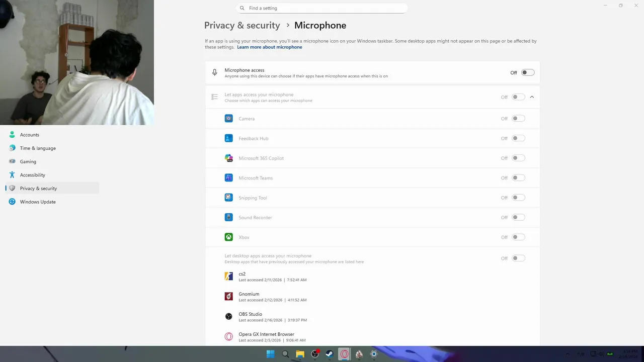
Task: Toggle microphone access for Camera
Action: pos(518,119)
